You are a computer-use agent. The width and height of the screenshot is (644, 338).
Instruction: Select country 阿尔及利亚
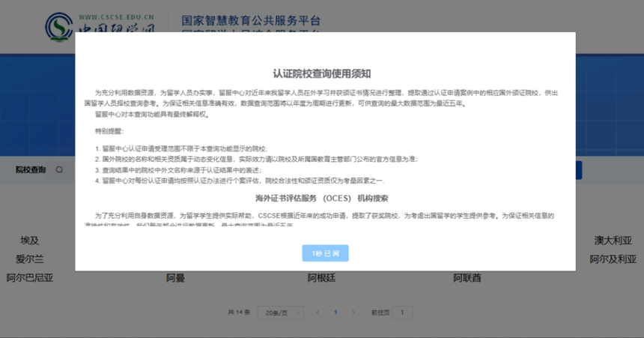[613, 259]
